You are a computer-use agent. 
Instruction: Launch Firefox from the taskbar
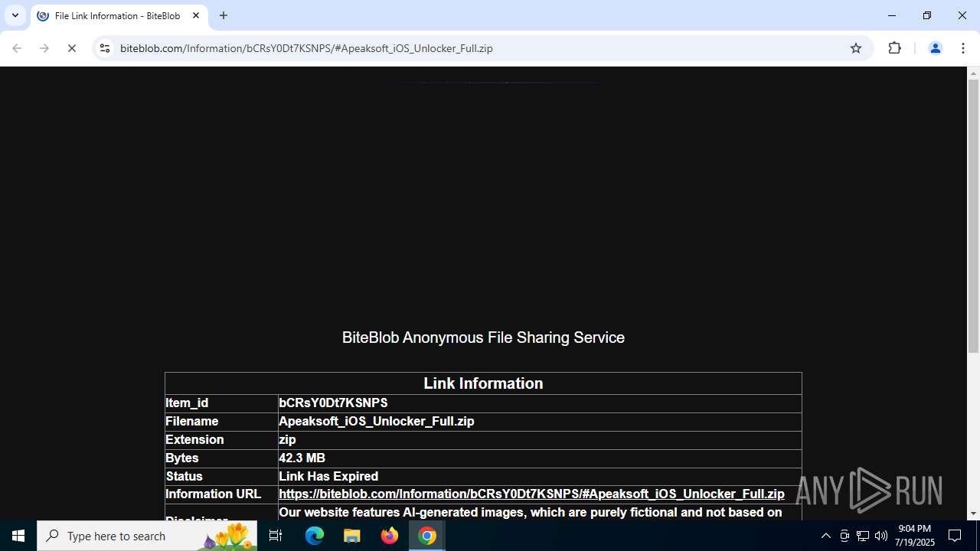(390, 536)
